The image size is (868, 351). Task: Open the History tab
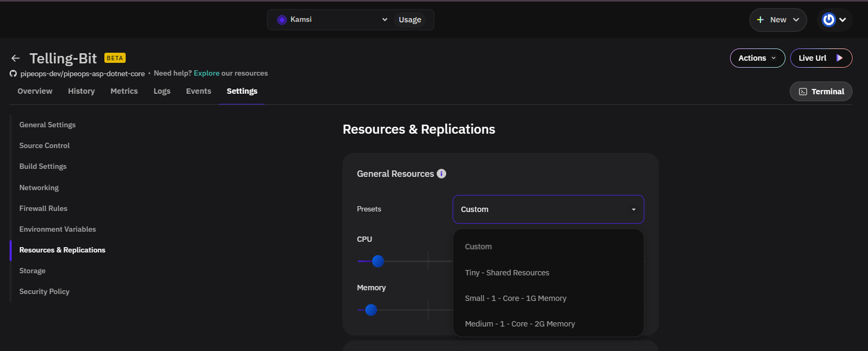(81, 91)
